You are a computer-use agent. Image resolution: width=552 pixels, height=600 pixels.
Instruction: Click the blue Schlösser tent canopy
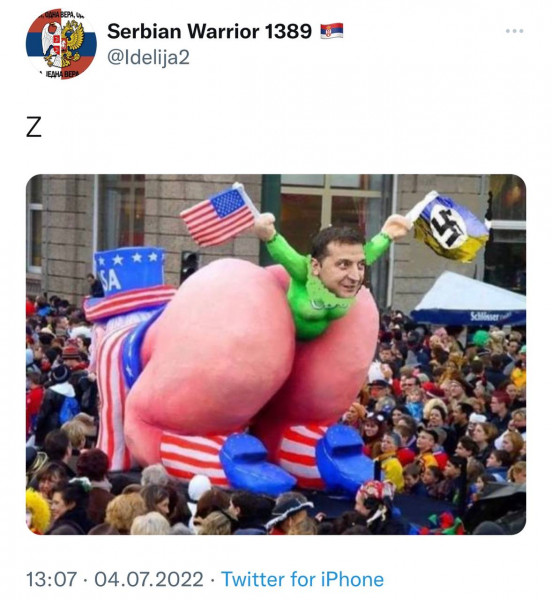tap(470, 299)
